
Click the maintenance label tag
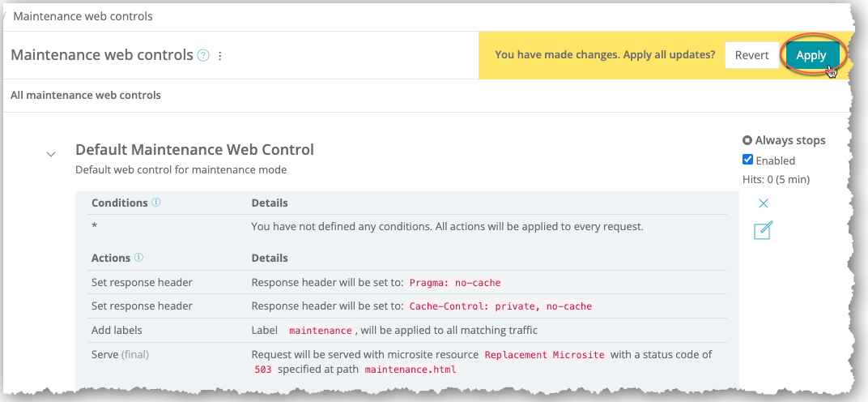[321, 331]
